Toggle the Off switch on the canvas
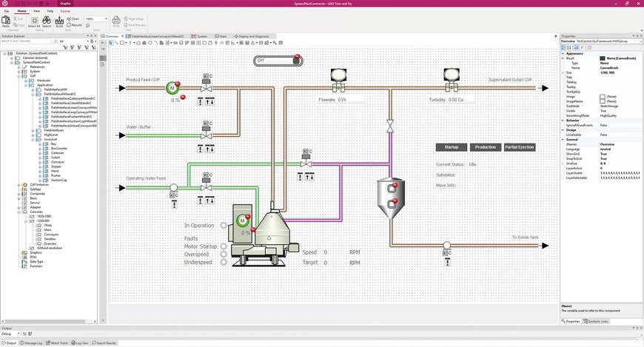The height and width of the screenshot is (347, 644). point(278,61)
